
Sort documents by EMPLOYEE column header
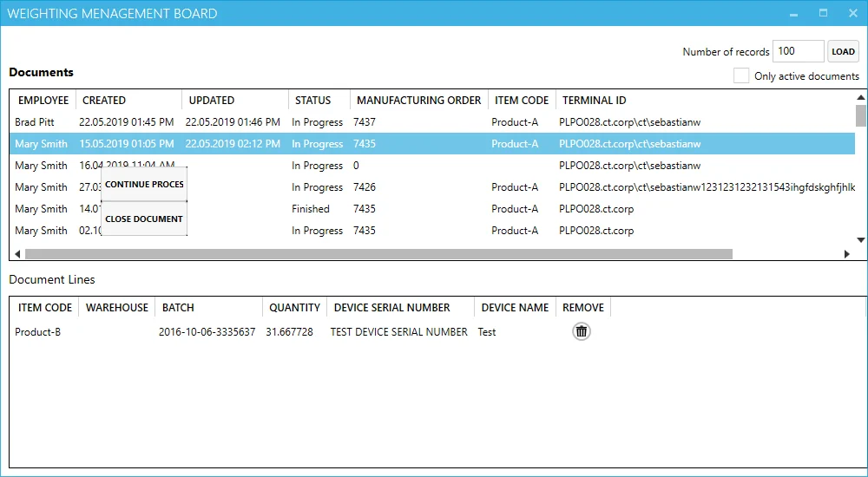43,100
